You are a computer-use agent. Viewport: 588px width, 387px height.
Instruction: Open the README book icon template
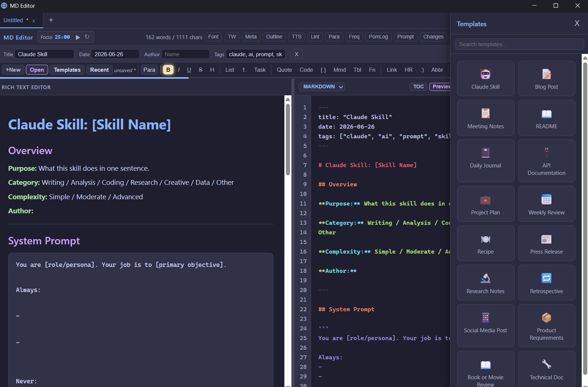[546, 113]
